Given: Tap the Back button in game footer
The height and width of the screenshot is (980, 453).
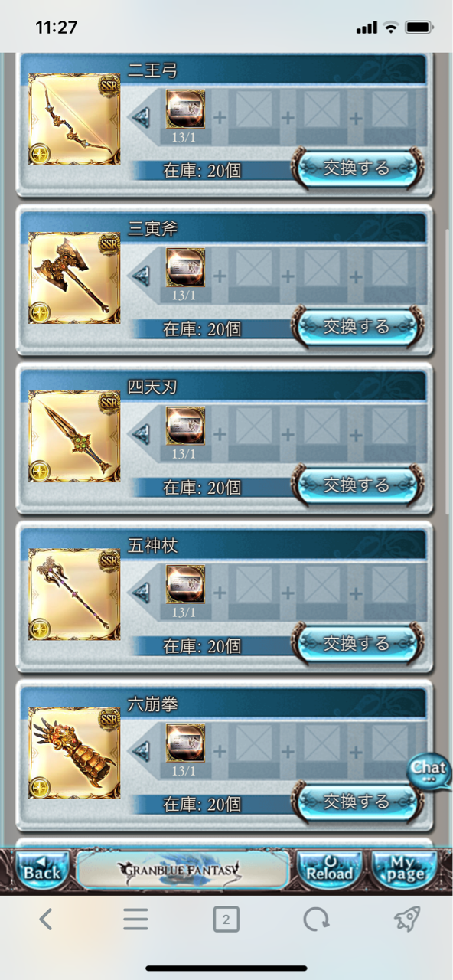Looking at the screenshot, I should click(x=41, y=870).
